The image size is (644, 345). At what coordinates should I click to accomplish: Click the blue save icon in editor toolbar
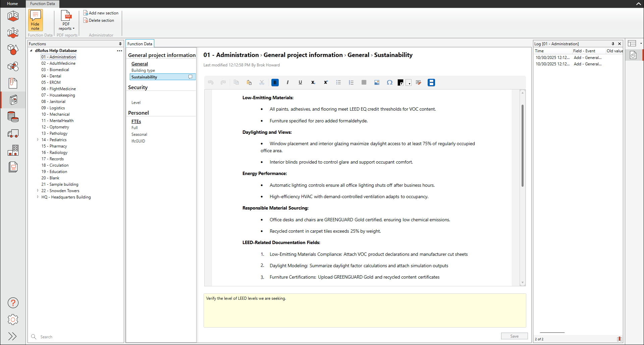pos(431,82)
